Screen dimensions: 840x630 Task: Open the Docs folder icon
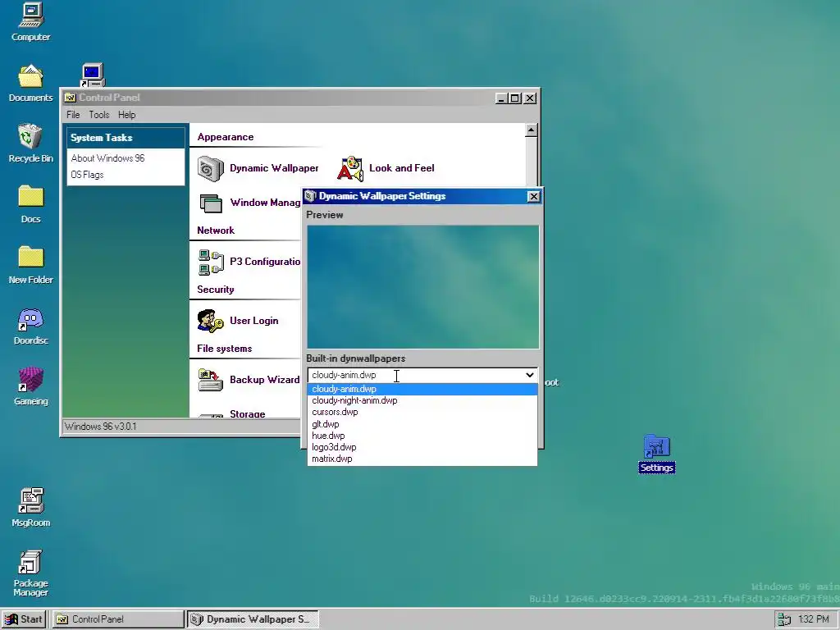click(30, 204)
